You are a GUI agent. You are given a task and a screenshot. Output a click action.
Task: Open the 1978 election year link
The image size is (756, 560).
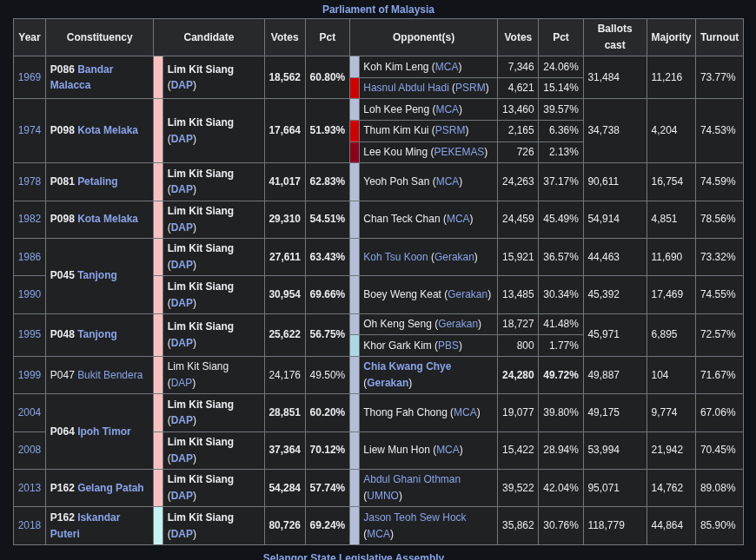click(x=30, y=181)
